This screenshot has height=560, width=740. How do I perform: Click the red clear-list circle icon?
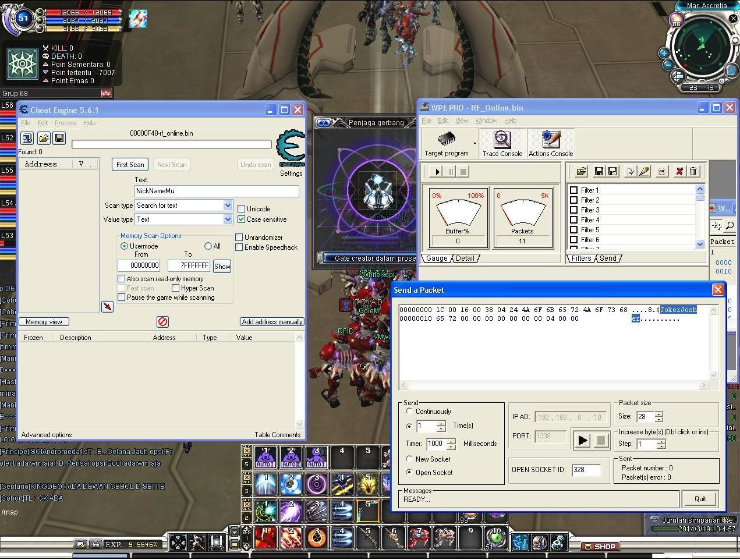tap(162, 321)
